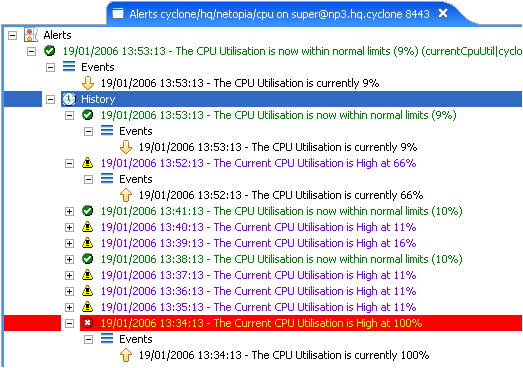Image resolution: width=523 pixels, height=368 pixels.
Task: Collapse Events under the top alert
Action: 50,67
